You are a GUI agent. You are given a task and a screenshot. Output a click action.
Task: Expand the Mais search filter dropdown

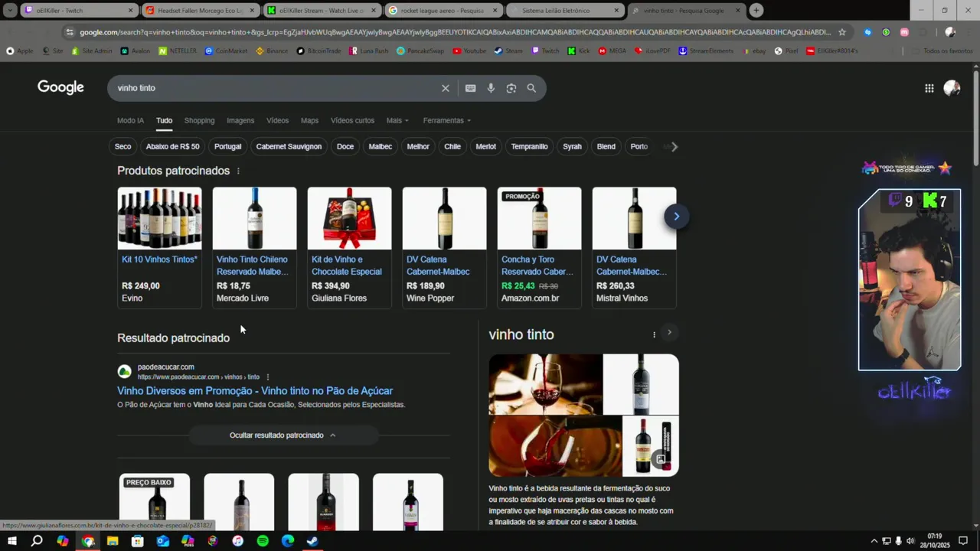tap(397, 120)
